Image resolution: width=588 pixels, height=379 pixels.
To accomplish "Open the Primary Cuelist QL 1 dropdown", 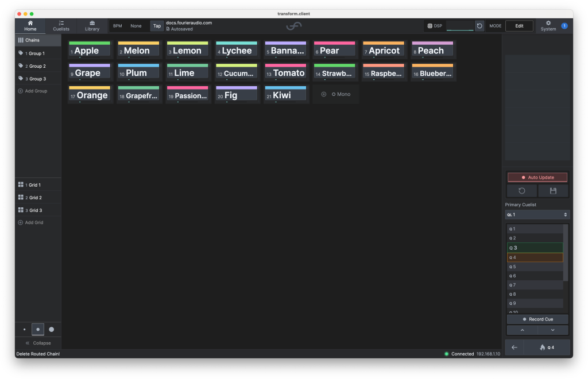I will [537, 214].
